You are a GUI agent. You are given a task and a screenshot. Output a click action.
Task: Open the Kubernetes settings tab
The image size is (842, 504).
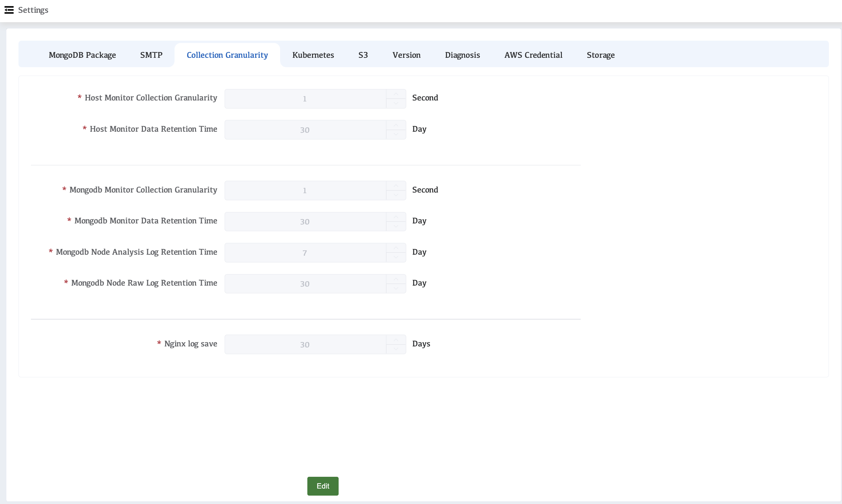click(313, 55)
